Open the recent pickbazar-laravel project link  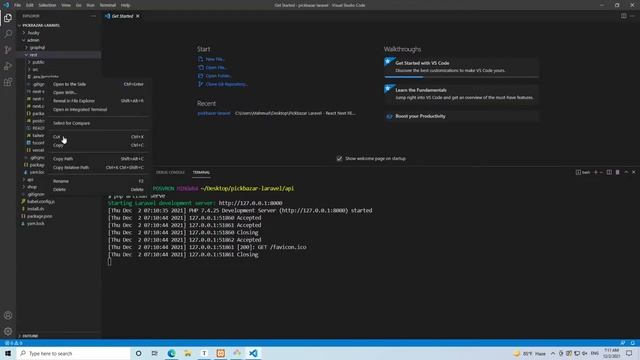214,113
